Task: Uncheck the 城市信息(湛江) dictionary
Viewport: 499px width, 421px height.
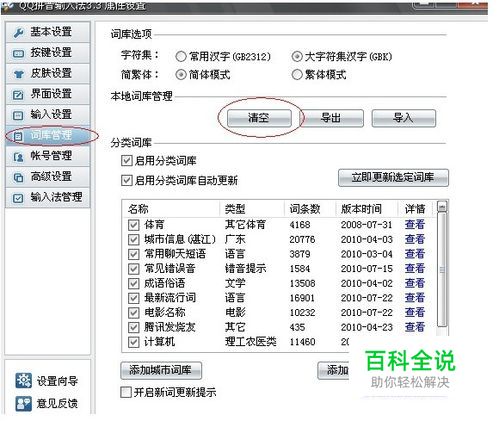Action: point(133,240)
